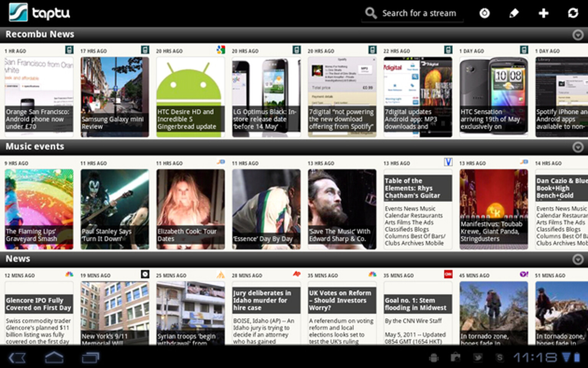Open Table of the Elements Rhys Chatham article
Viewport: 588px width, 368px height.
pyautogui.click(x=418, y=209)
